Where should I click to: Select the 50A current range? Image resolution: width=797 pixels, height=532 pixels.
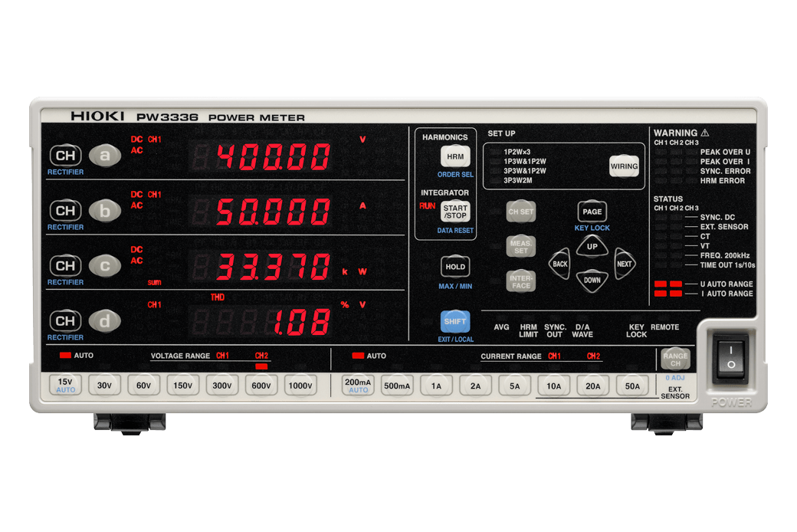click(632, 386)
